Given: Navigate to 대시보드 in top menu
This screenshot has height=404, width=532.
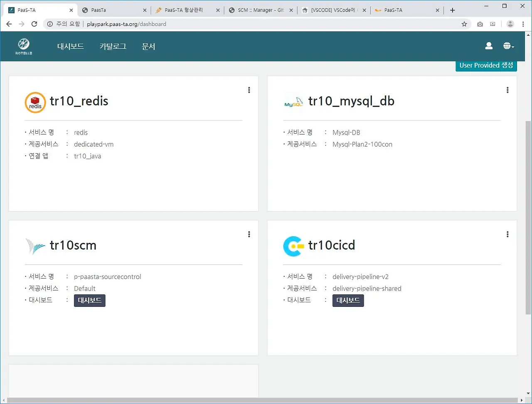Looking at the screenshot, I should [x=71, y=47].
